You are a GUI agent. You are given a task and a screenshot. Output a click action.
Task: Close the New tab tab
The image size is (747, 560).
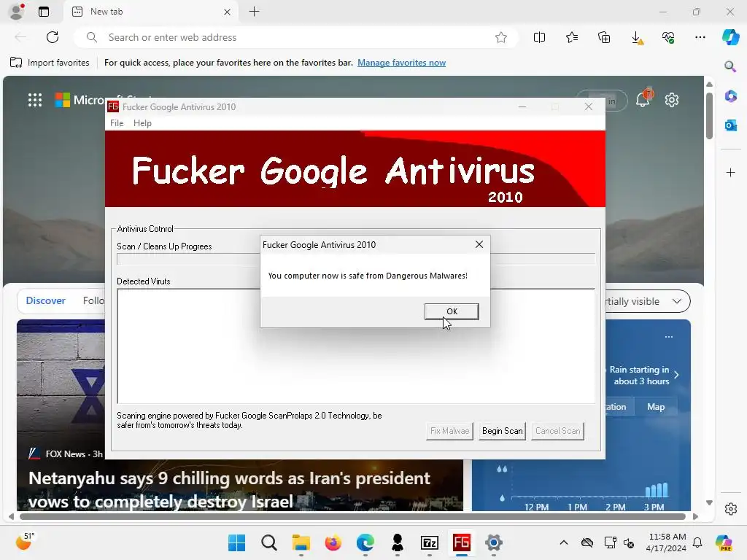click(x=228, y=12)
